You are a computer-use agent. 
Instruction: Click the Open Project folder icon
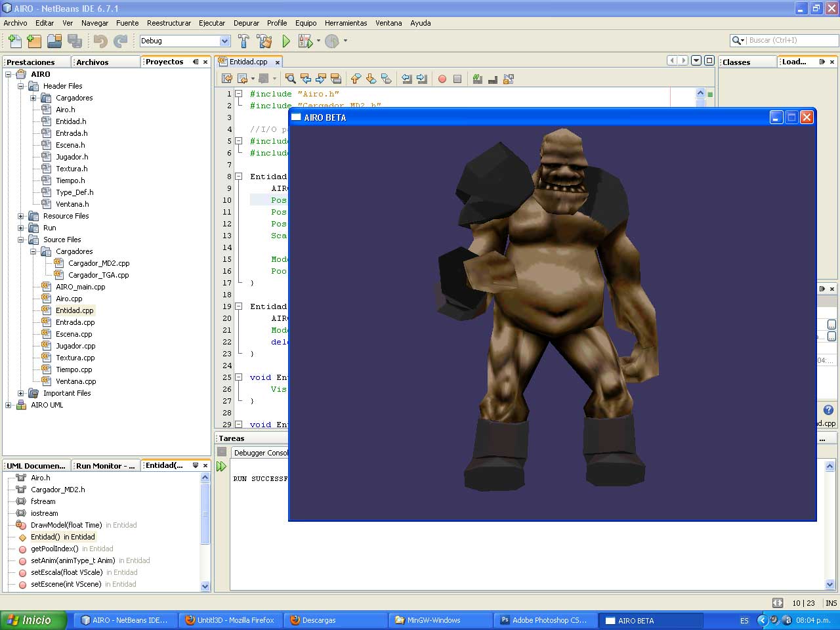pyautogui.click(x=54, y=41)
